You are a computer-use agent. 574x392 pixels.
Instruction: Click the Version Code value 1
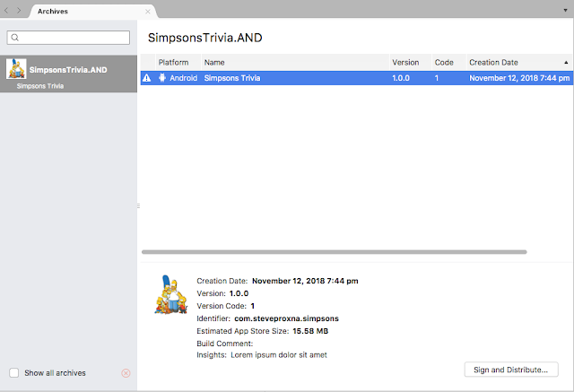[x=253, y=306]
